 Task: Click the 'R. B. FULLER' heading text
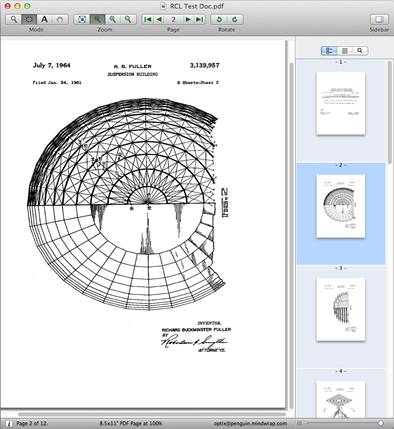click(133, 66)
